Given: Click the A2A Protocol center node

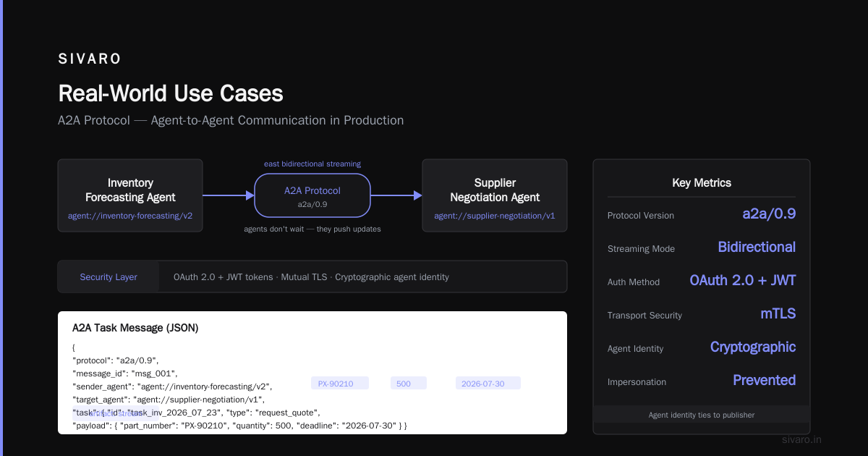Looking at the screenshot, I should click(312, 196).
